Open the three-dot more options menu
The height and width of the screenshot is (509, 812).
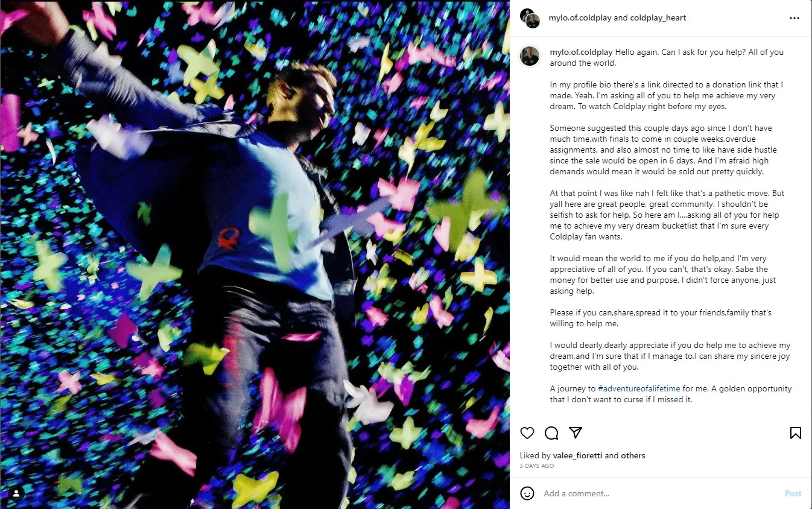(795, 18)
